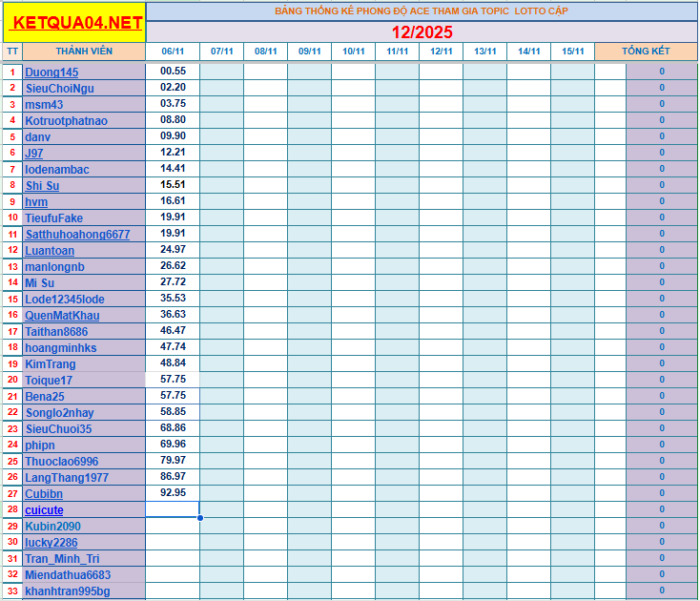Open QuenMatKhau member link
Viewport: 700px width, 601px height.
(62, 316)
